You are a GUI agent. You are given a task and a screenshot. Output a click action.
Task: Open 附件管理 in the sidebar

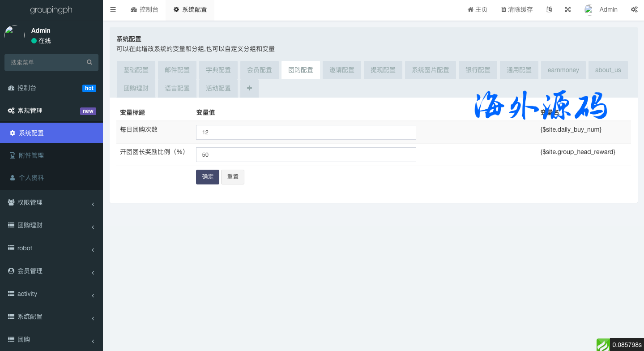(x=31, y=155)
